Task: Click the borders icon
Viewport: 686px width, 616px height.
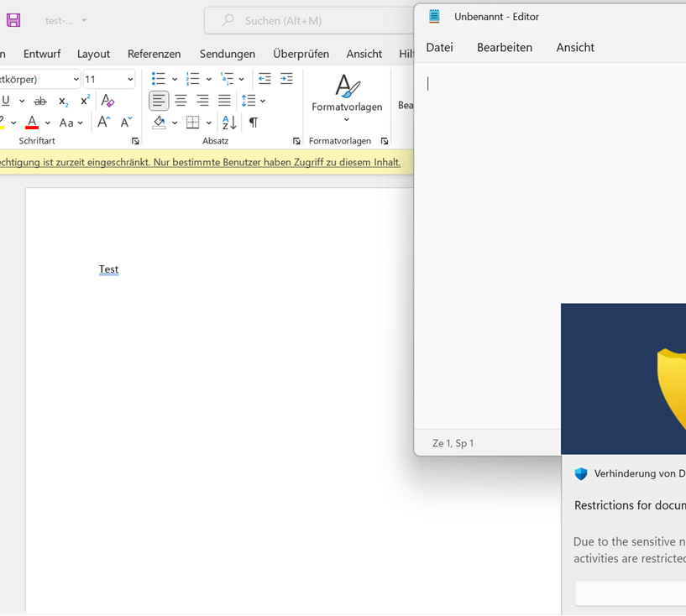Action: (x=192, y=123)
